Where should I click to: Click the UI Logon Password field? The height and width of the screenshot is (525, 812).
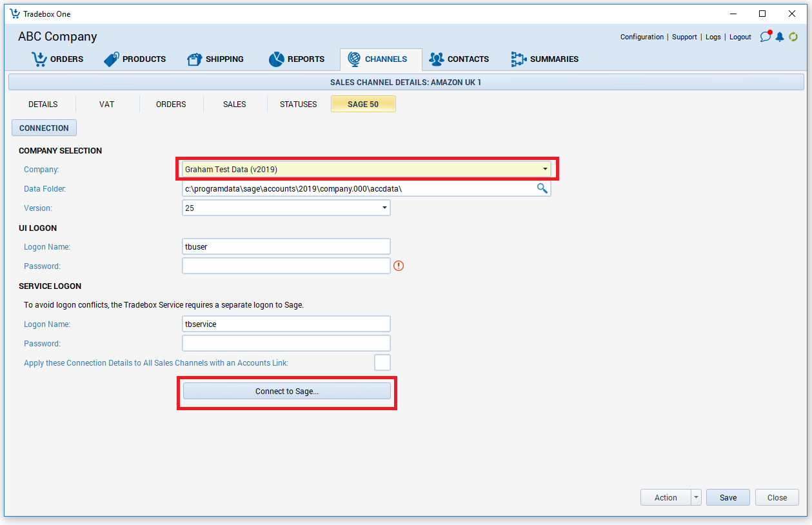286,266
